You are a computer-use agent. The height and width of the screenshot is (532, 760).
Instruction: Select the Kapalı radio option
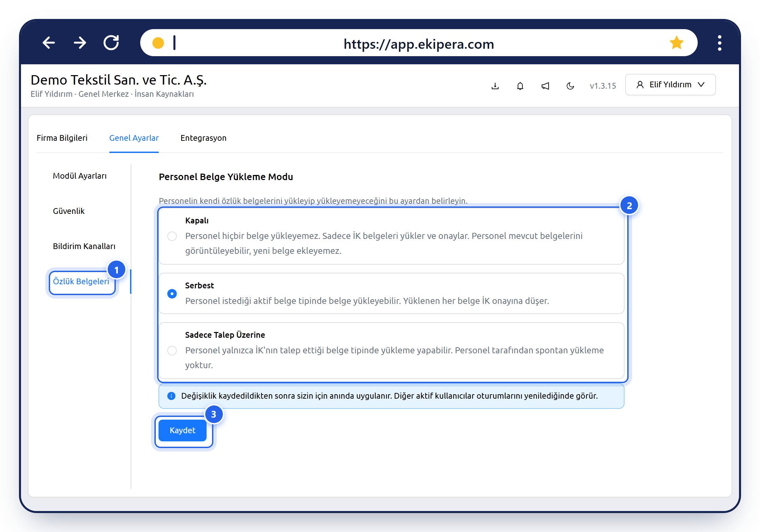coord(172,236)
